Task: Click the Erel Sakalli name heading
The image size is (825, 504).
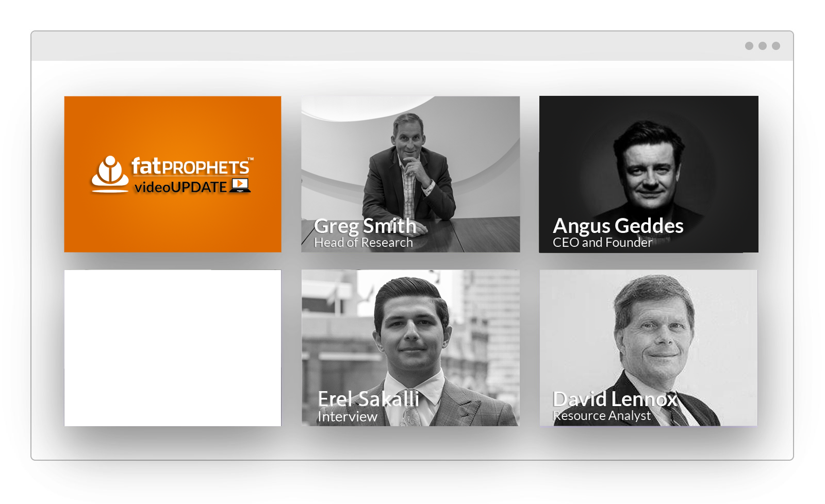Action: (x=368, y=399)
